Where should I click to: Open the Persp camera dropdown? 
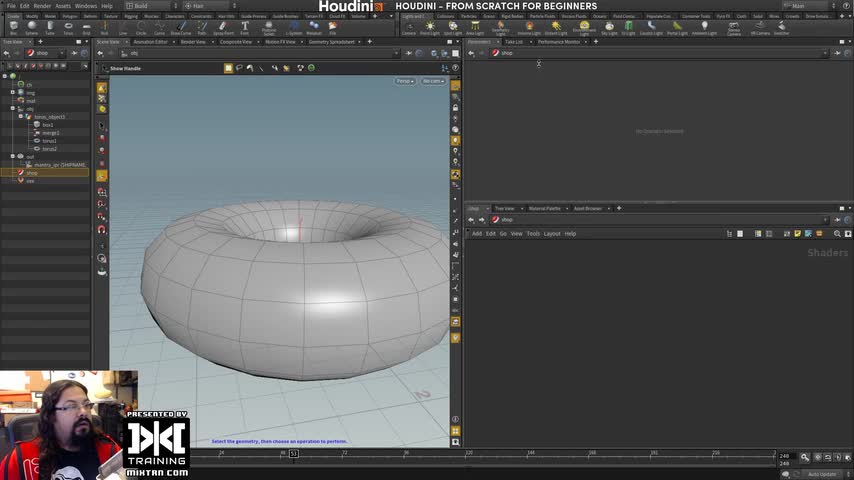(x=404, y=81)
